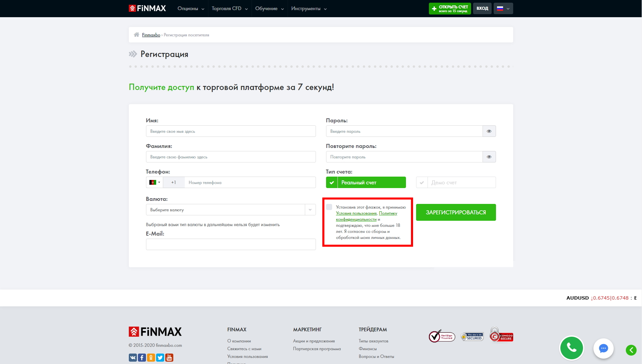This screenshot has width=642, height=364.
Task: Show password using the eye icon
Action: (489, 131)
